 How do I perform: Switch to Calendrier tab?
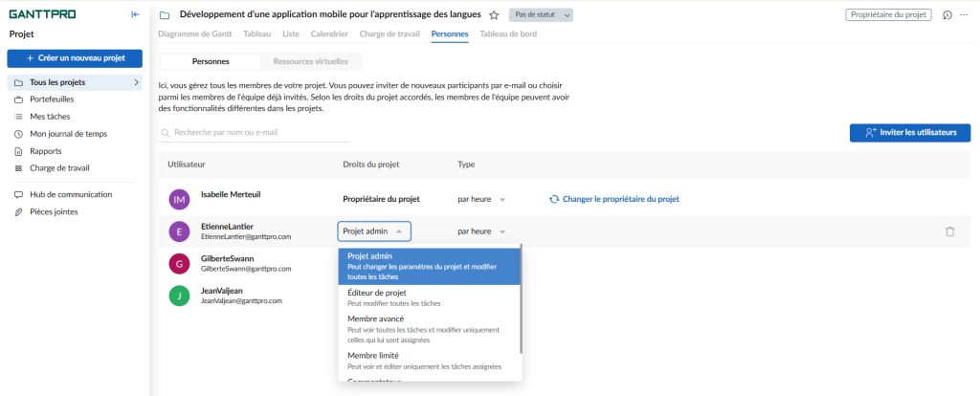point(329,33)
